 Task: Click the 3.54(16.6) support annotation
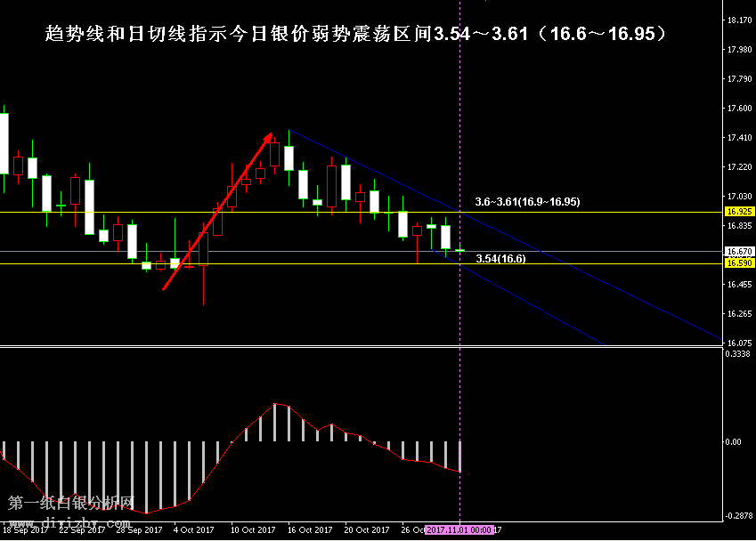coord(500,259)
